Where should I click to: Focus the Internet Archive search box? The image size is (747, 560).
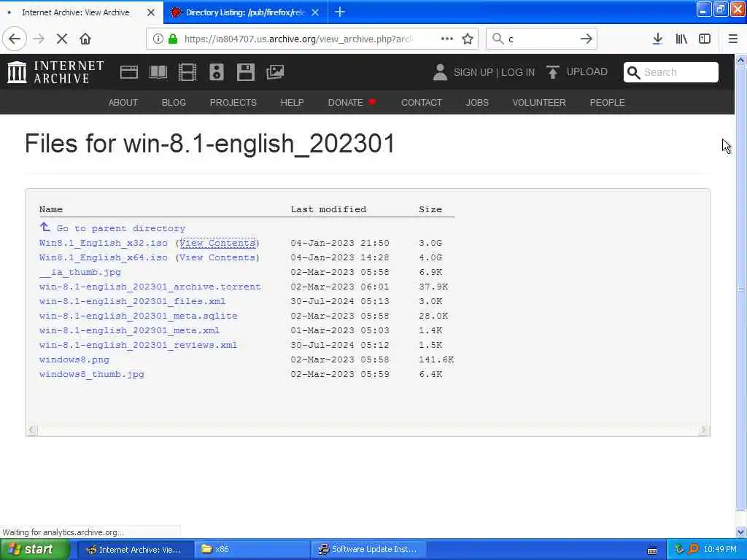click(671, 72)
